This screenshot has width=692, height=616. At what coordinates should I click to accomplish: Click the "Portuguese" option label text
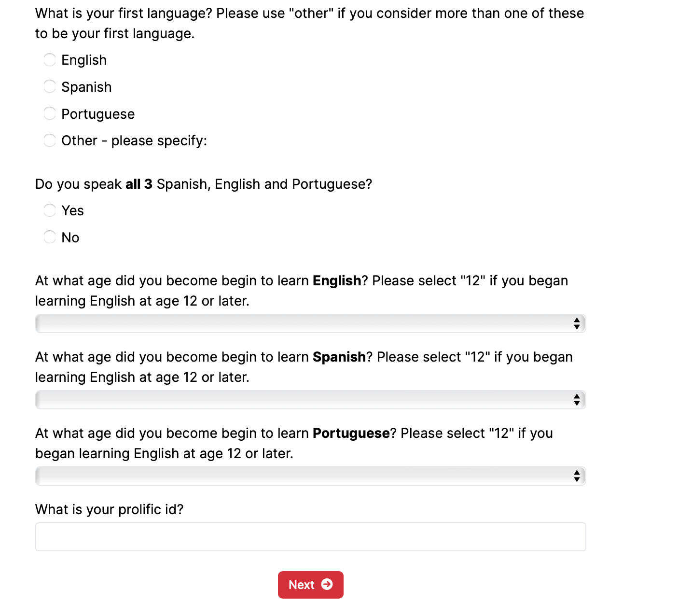[98, 114]
